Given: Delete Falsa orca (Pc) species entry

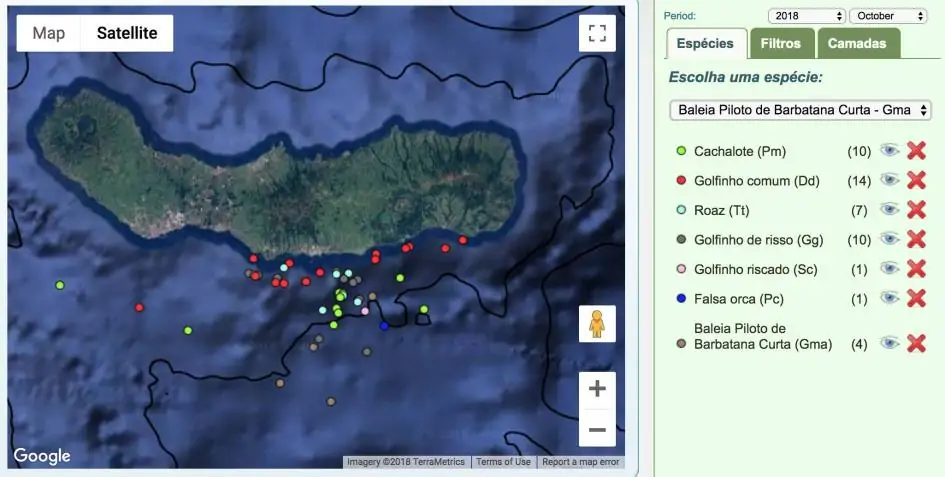Looking at the screenshot, I should (916, 298).
